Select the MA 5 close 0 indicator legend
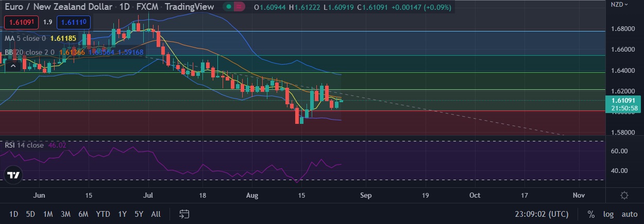Image resolution: width=644 pixels, height=224 pixels. tap(25, 38)
